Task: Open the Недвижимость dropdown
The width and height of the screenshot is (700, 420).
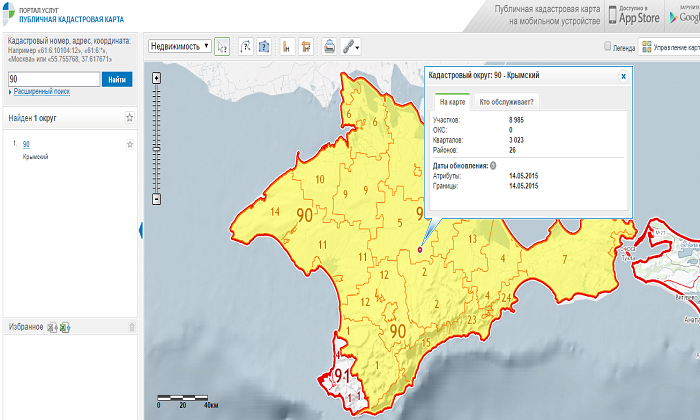Action: pos(180,46)
